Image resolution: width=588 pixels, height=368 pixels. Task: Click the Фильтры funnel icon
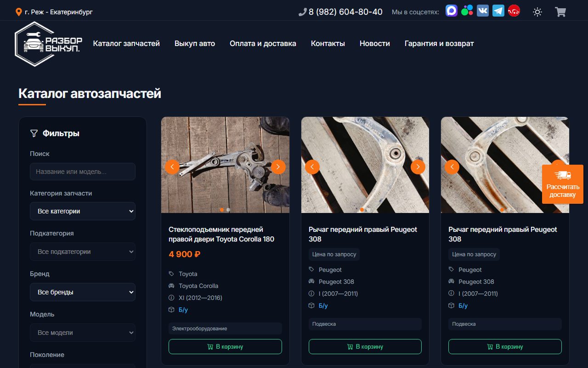[x=34, y=133]
